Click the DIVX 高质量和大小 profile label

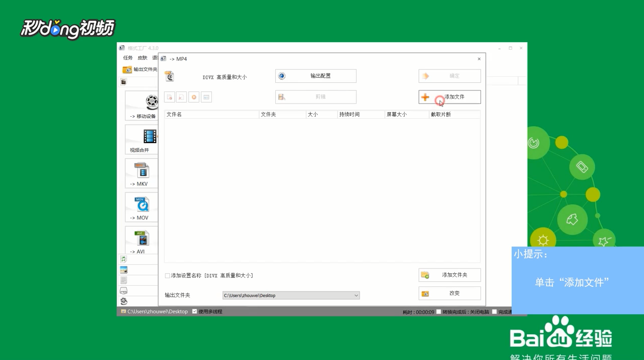click(225, 77)
